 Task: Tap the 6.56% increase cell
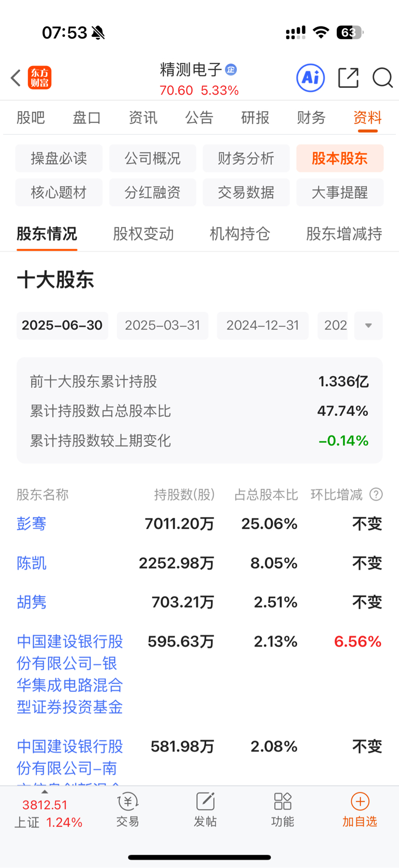coord(358,641)
